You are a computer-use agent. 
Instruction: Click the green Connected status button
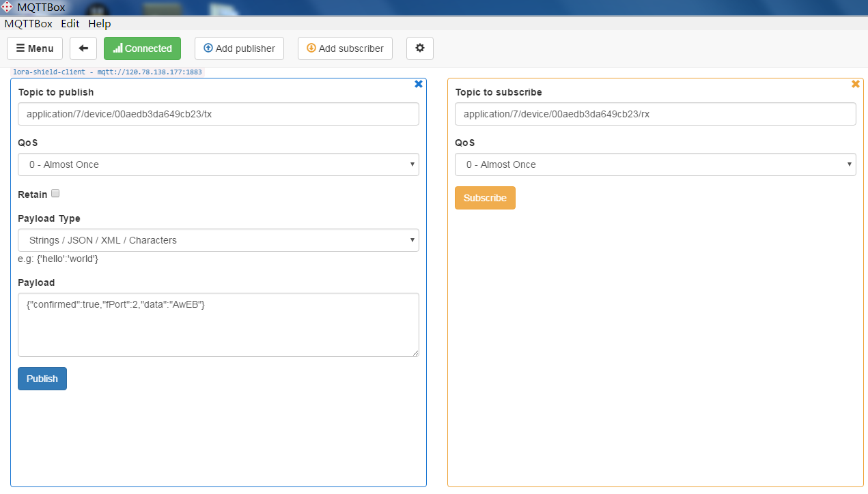click(x=142, y=48)
